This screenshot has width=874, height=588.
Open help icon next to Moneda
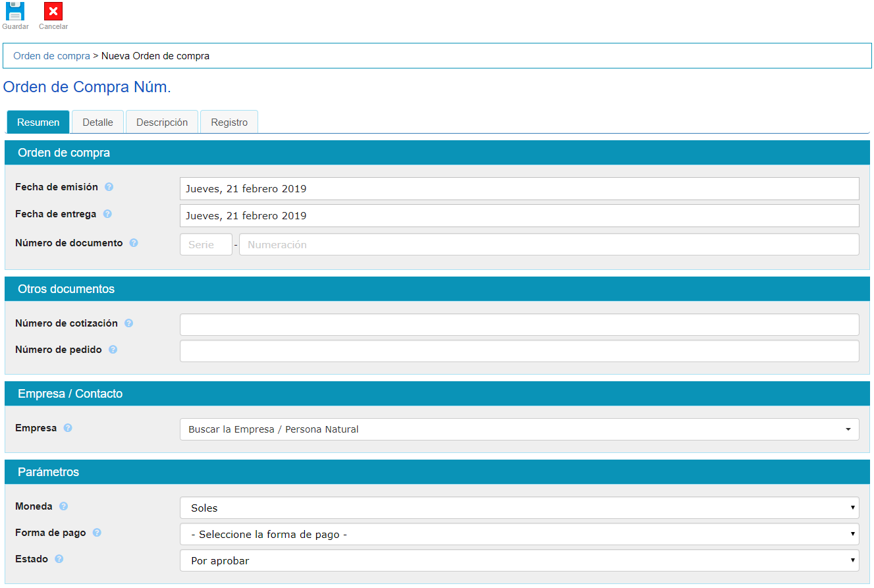pos(64,506)
